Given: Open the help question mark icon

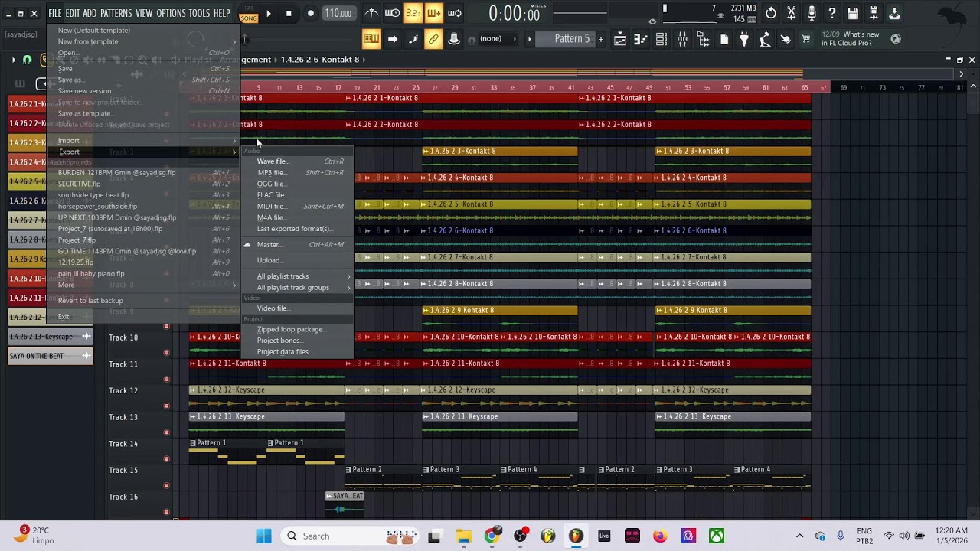Looking at the screenshot, I should tap(832, 13).
